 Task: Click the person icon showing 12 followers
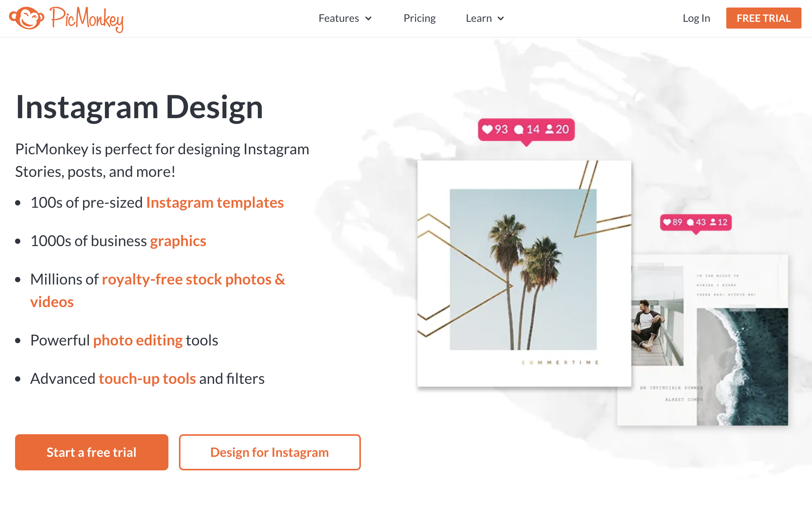713,222
